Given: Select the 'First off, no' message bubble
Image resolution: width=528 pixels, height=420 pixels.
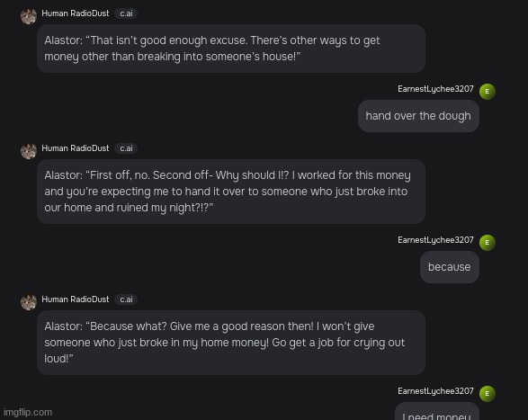Looking at the screenshot, I should point(231,192).
